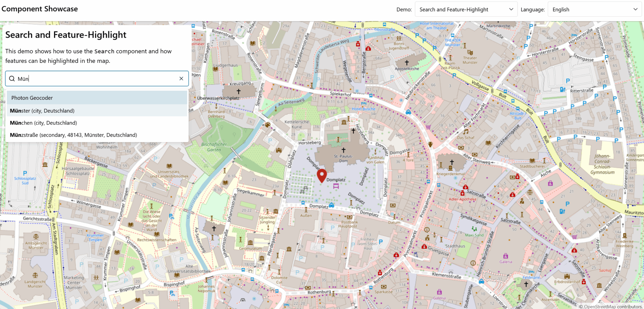This screenshot has width=644, height=309.
Task: Click the magnifier icon in the search box
Action: tap(12, 79)
